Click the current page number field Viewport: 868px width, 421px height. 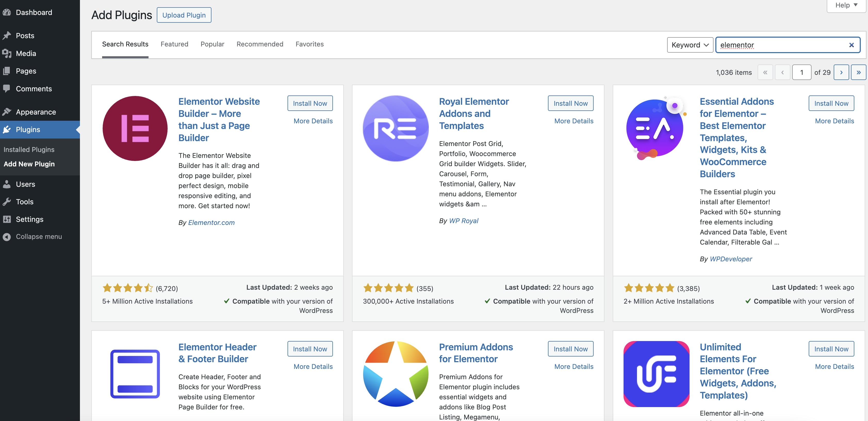point(802,72)
